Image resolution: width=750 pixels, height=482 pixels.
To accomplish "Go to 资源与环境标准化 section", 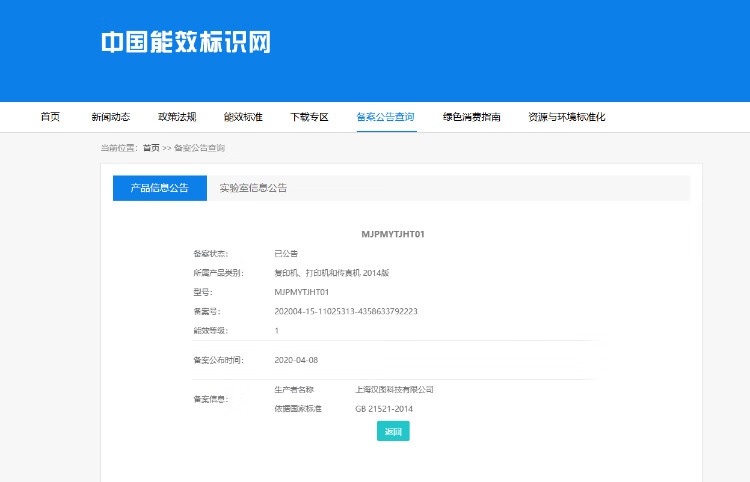I will tap(566, 117).
